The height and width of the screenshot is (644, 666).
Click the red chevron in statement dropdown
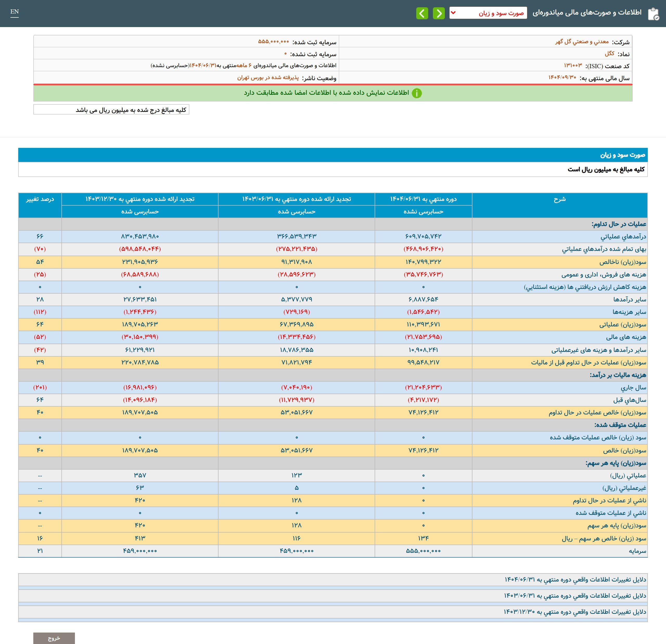point(453,13)
